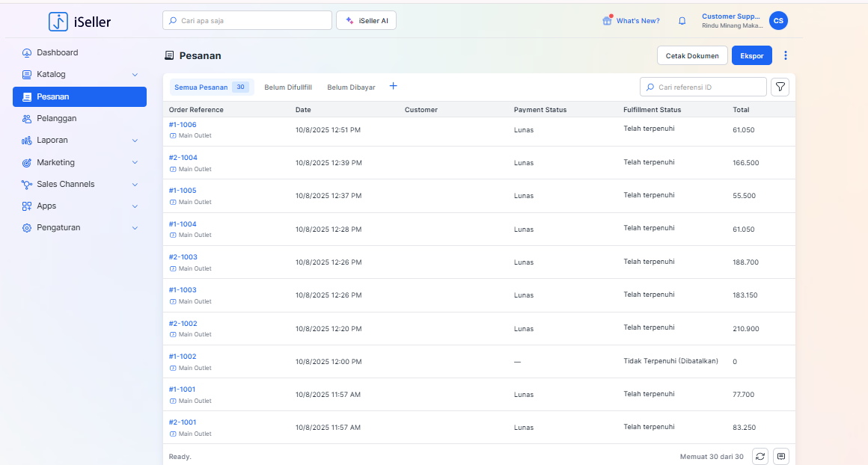This screenshot has width=868, height=465.
Task: Click the plus icon to add tab
Action: point(393,87)
